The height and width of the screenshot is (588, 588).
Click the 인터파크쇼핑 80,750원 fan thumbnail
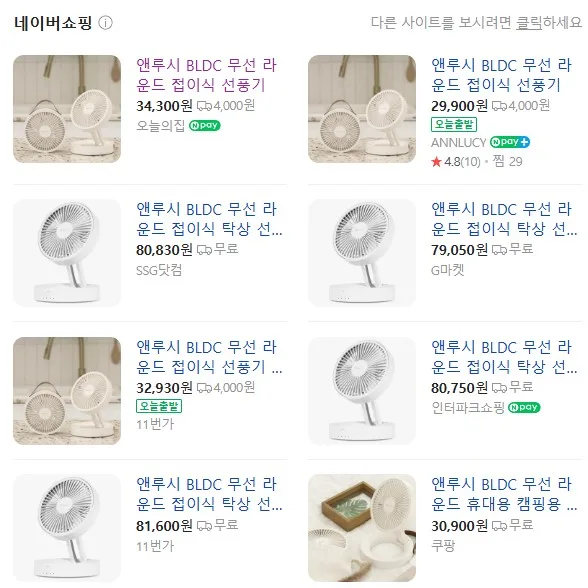[x=362, y=391]
